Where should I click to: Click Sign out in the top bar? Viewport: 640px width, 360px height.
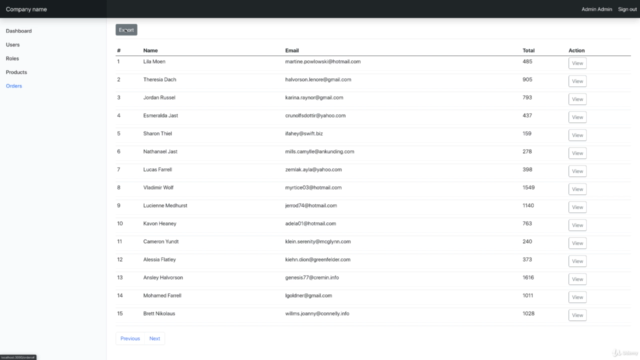click(627, 9)
